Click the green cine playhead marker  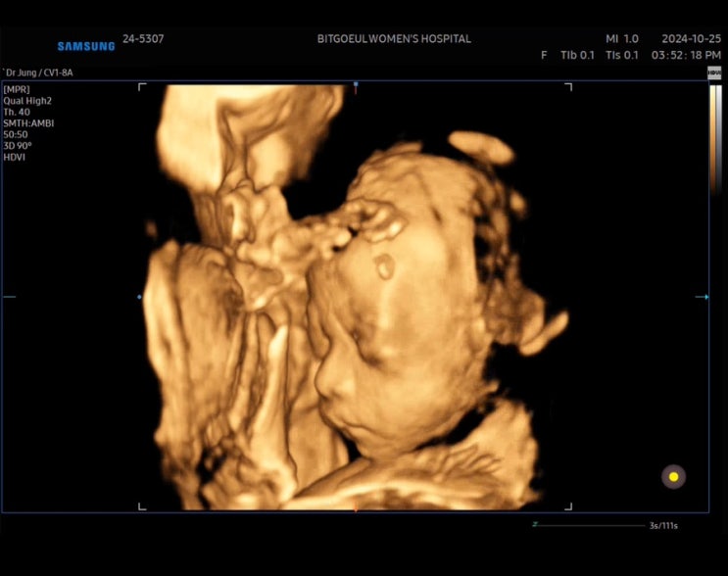pyautogui.click(x=535, y=524)
